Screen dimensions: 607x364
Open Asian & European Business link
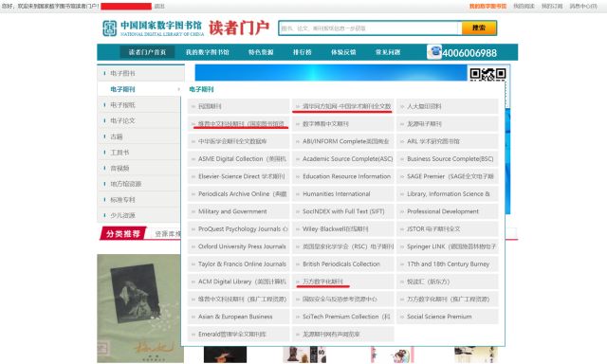coord(235,317)
